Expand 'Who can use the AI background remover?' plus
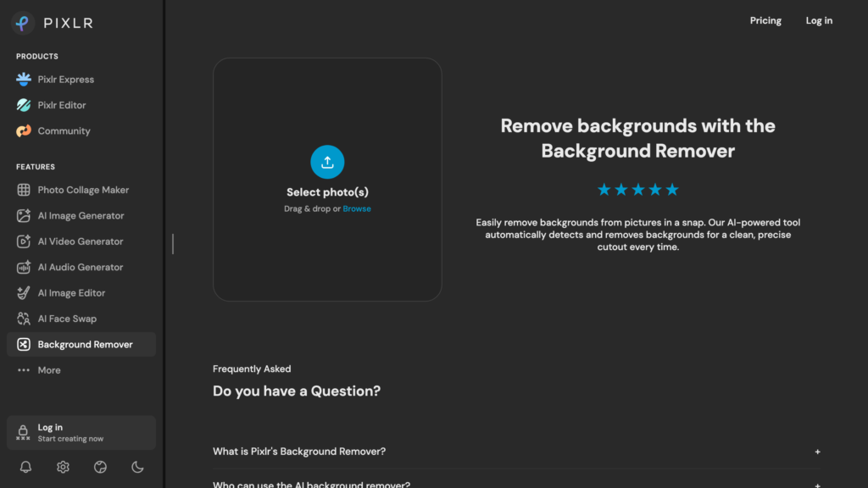868x488 pixels. click(x=817, y=485)
